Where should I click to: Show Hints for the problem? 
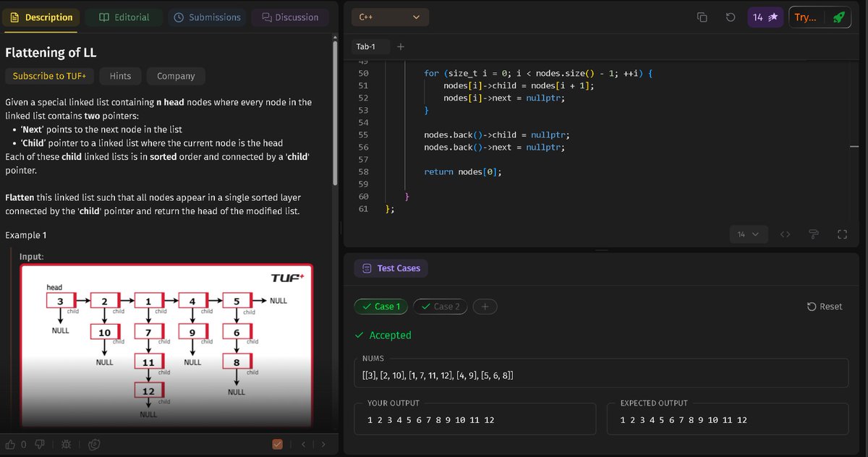[121, 76]
